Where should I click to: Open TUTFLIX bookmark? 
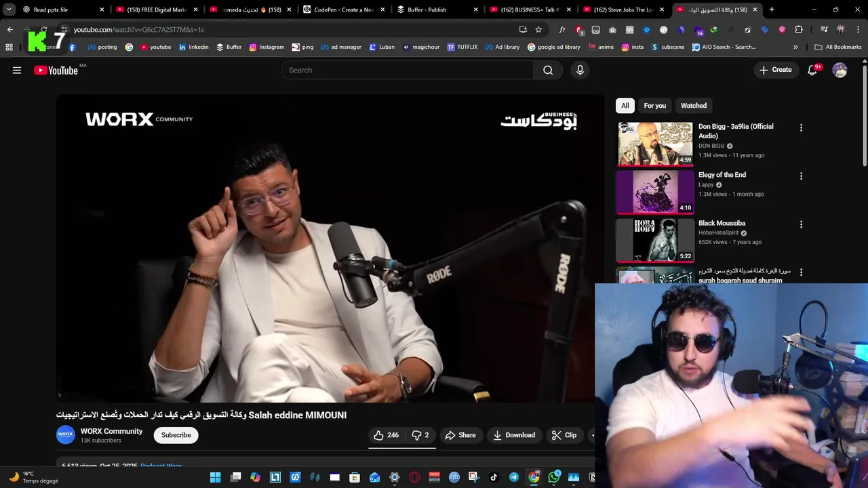pos(462,47)
